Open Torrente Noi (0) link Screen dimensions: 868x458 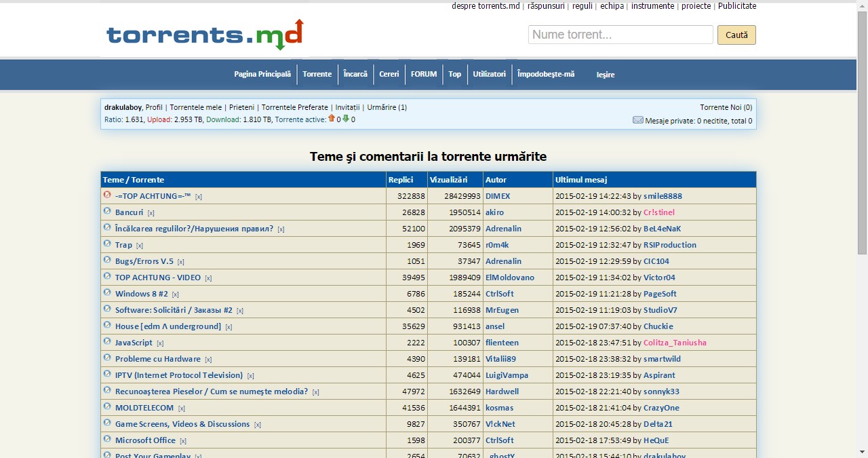pyautogui.click(x=726, y=107)
